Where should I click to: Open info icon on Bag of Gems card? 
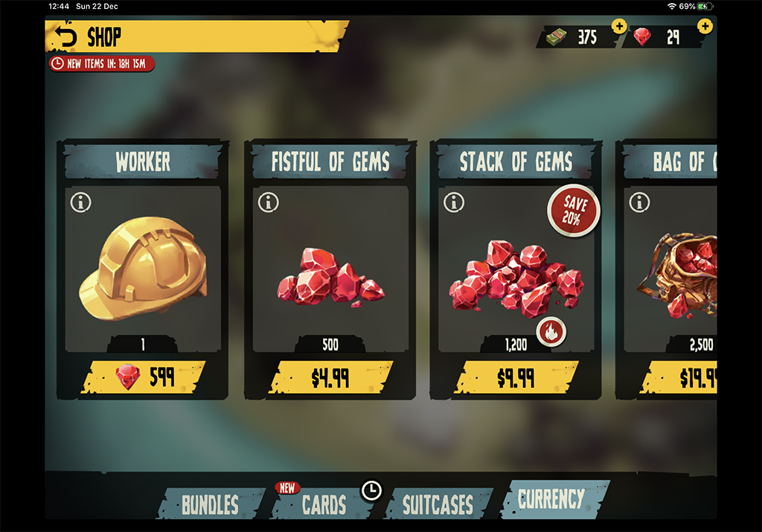point(639,202)
